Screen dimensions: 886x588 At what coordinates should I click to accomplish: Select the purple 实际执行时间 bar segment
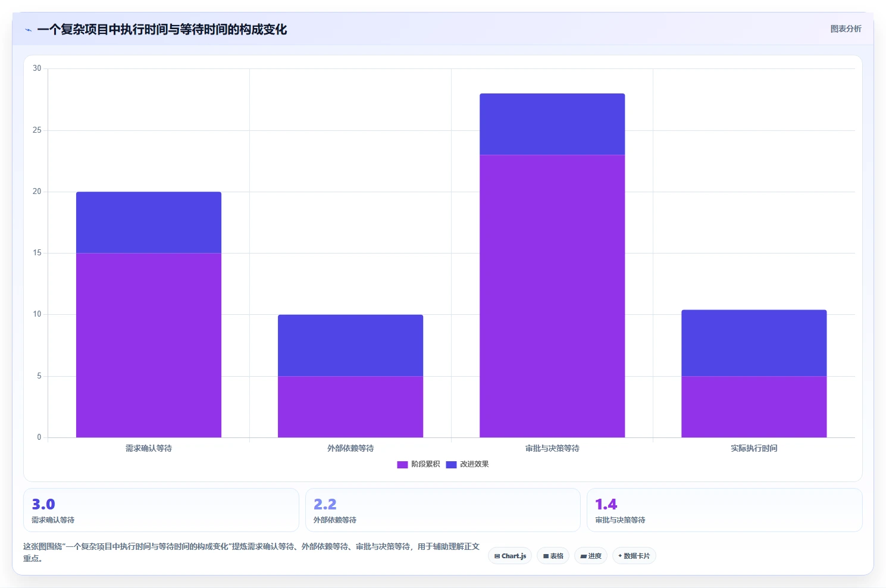pyautogui.click(x=754, y=406)
